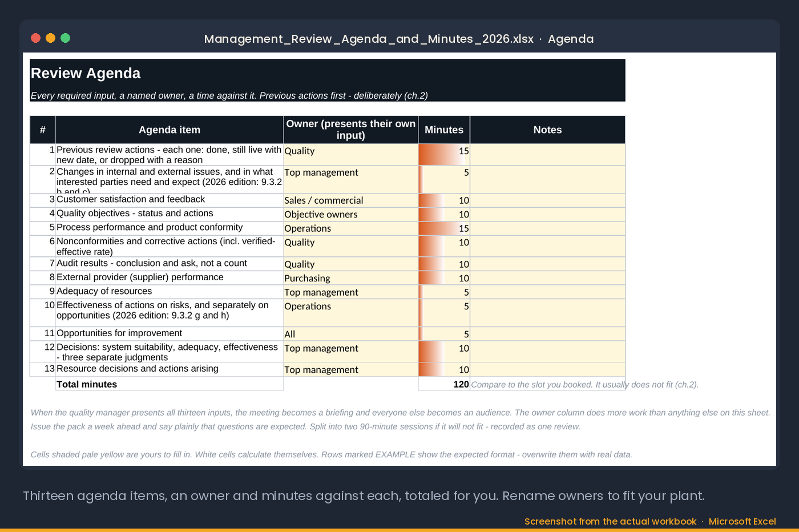
Task: Select 'External provider (supplier) performance' cell
Action: pos(170,278)
